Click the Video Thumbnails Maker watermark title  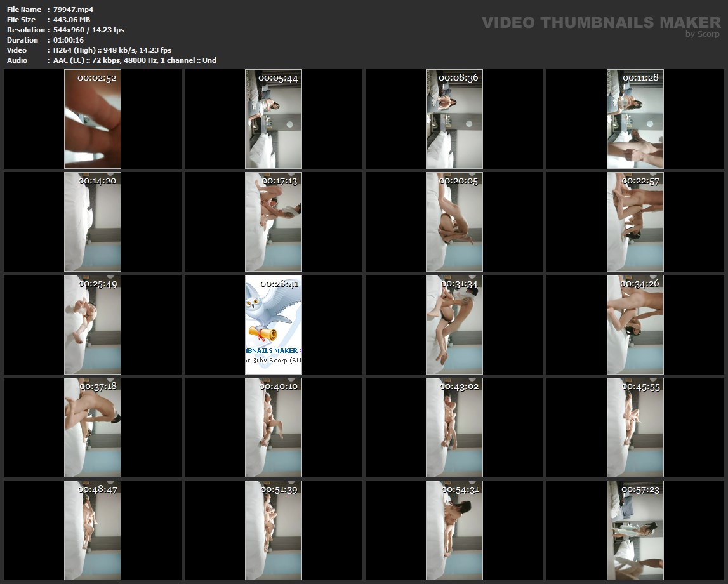(x=601, y=23)
